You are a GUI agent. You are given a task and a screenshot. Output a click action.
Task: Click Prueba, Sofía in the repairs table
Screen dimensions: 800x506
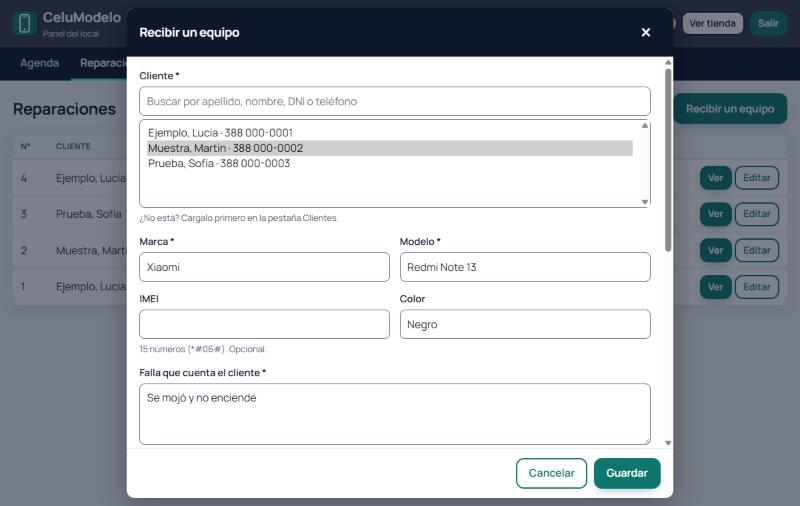[x=89, y=214]
